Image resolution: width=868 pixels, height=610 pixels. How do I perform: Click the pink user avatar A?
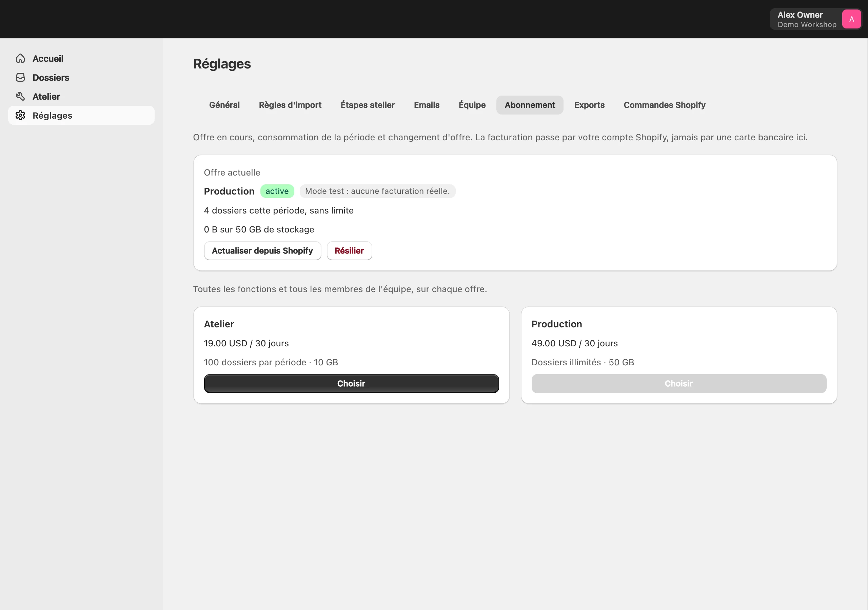click(851, 19)
